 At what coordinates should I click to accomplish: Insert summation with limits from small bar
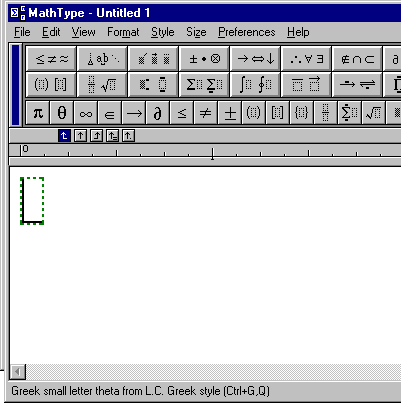click(x=350, y=113)
